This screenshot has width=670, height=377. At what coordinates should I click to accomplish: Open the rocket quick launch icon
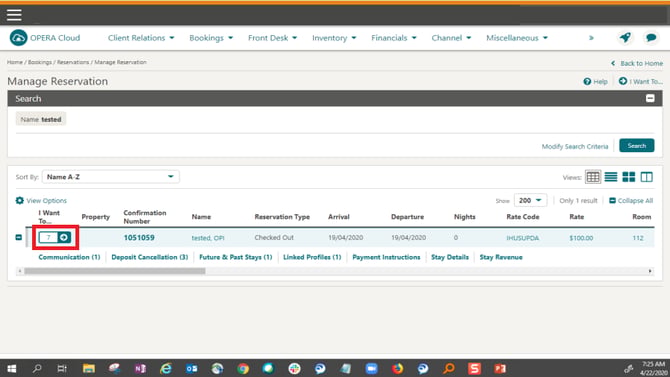(x=625, y=38)
